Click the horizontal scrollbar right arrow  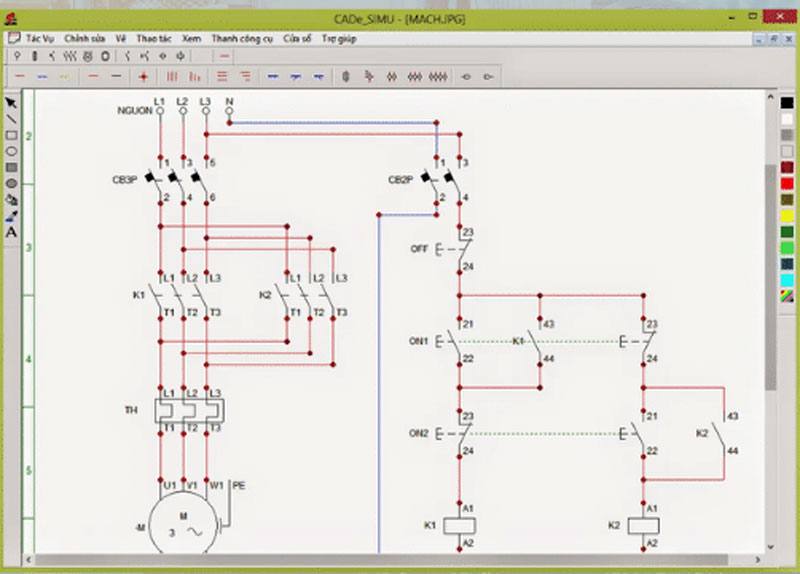[x=758, y=560]
